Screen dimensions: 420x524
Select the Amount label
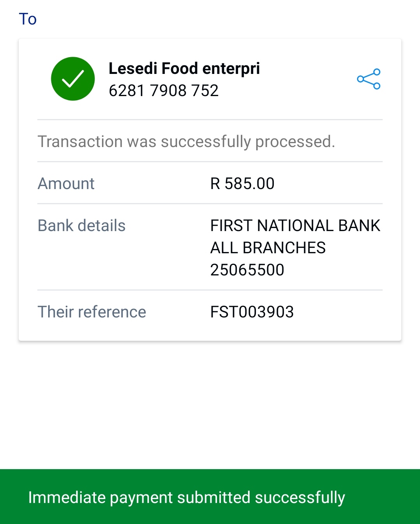point(66,184)
